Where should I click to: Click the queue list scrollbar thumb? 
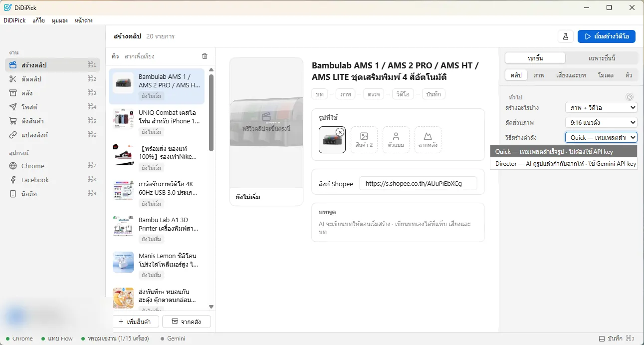pyautogui.click(x=211, y=112)
